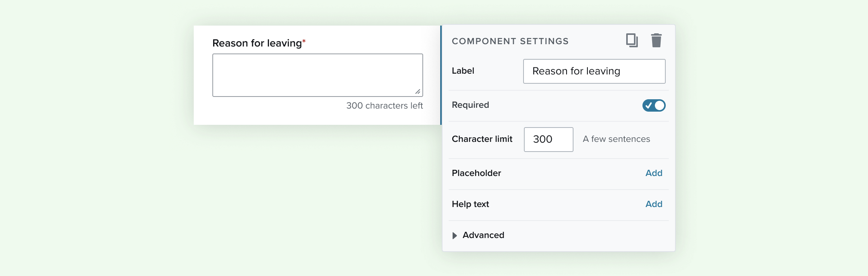Delete the component using the trash icon
868x276 pixels.
[656, 40]
